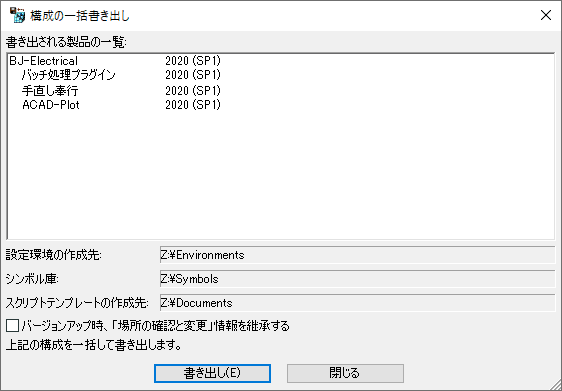This screenshot has width=562, height=391.
Task: Click the 2020 (SP1) version of BJ-Electrical
Action: point(193,61)
